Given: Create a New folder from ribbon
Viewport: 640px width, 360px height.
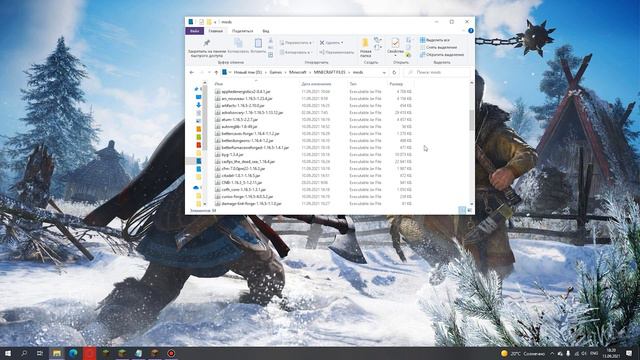Looking at the screenshot, I should coord(365,47).
